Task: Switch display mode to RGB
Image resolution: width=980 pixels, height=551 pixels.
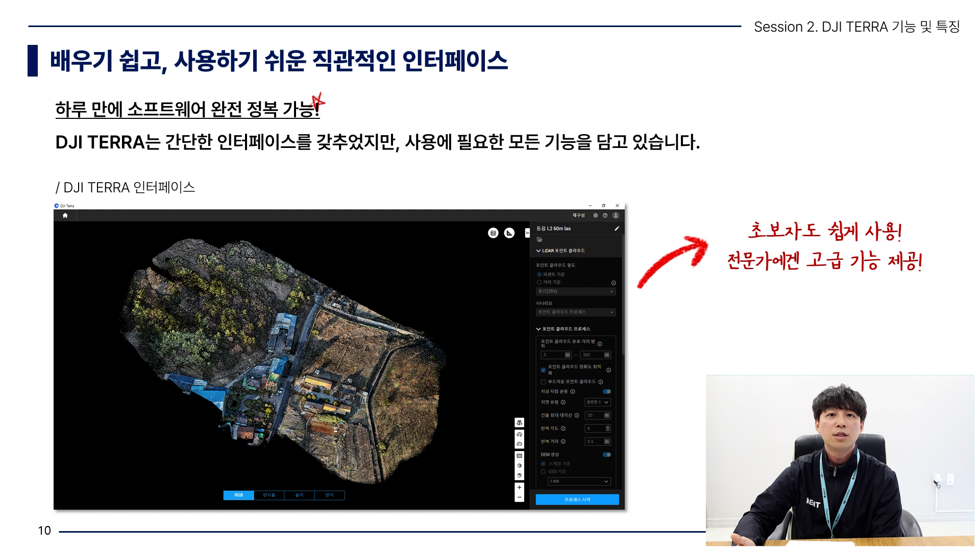Action: [x=238, y=495]
